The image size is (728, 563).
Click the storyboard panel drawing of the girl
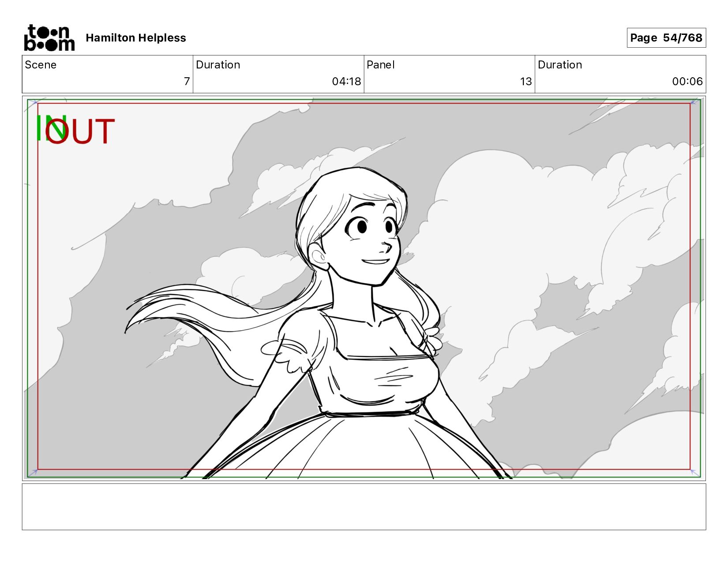tap(364, 288)
